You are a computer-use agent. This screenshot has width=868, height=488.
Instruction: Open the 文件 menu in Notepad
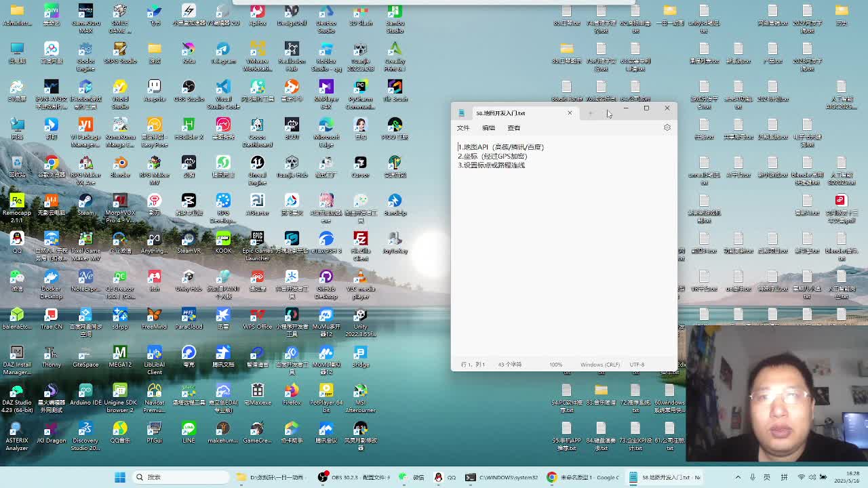pyautogui.click(x=463, y=127)
